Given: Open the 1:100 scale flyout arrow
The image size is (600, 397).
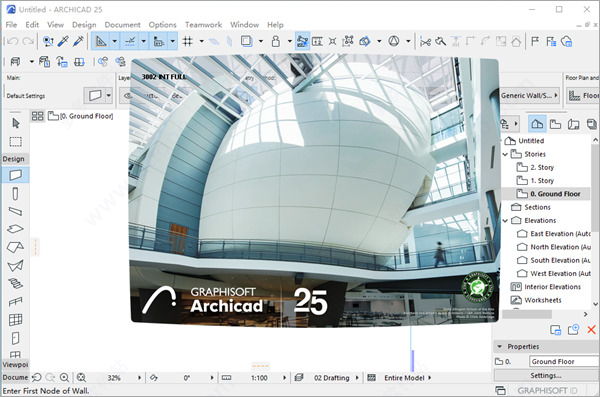Looking at the screenshot, I should [x=284, y=378].
